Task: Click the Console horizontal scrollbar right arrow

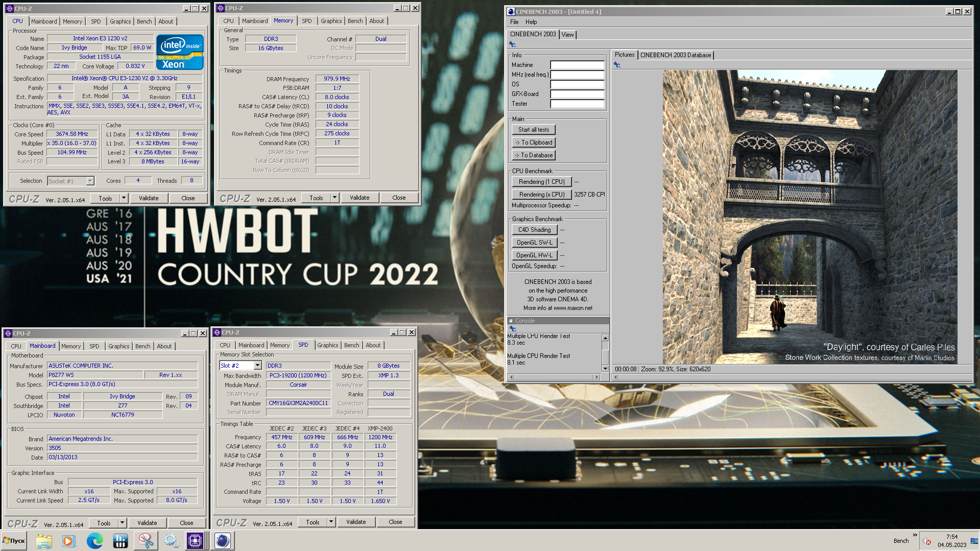Action: click(596, 377)
